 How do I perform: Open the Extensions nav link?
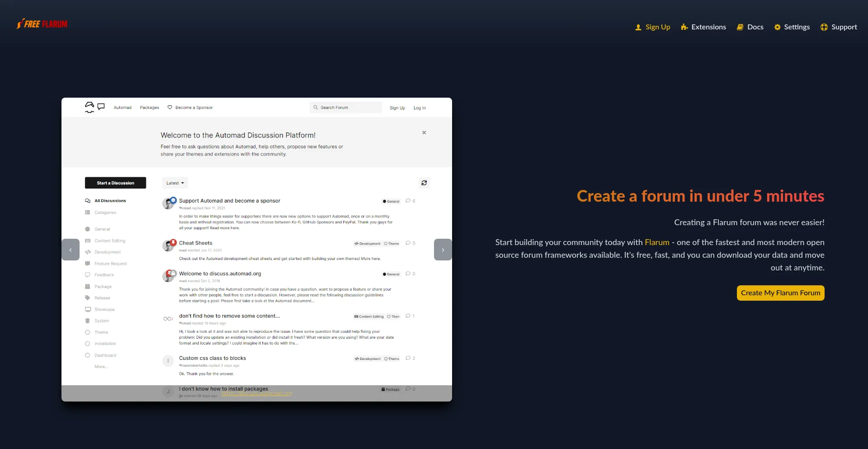pyautogui.click(x=703, y=27)
